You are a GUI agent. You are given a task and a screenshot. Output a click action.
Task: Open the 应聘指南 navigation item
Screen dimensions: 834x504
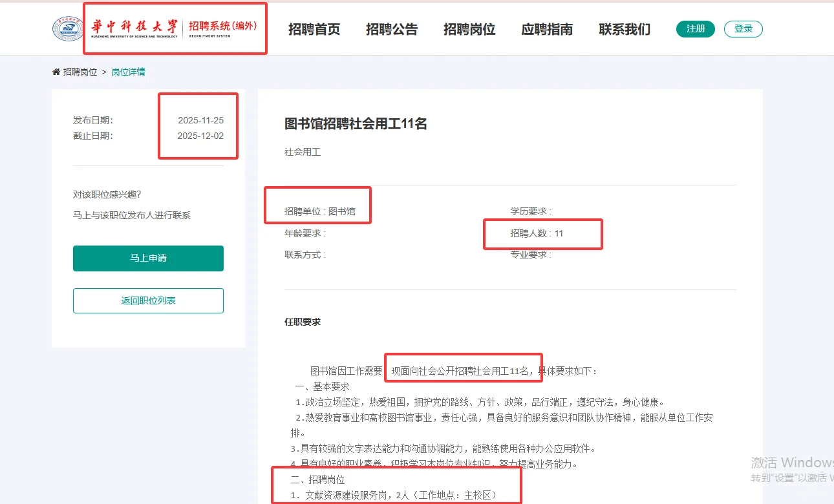tap(546, 29)
